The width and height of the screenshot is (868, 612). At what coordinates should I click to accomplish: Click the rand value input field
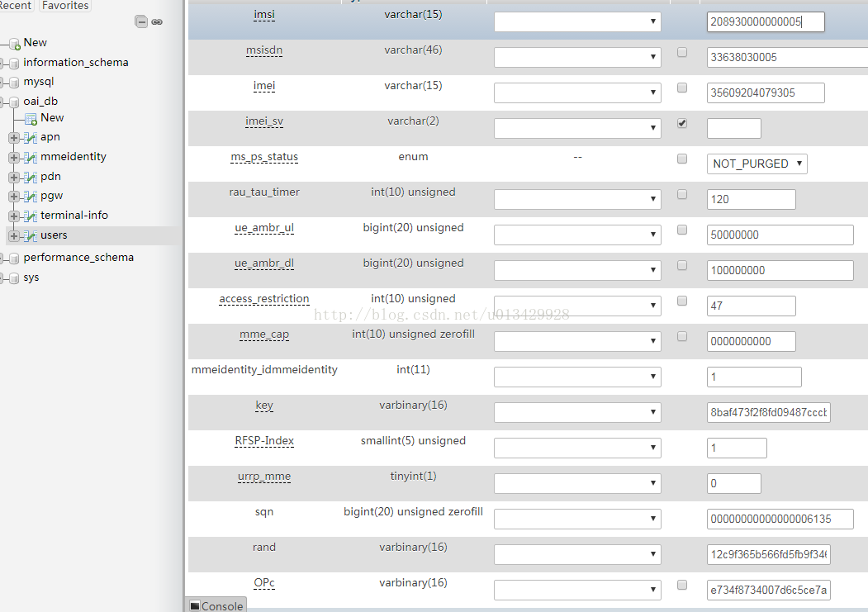768,554
